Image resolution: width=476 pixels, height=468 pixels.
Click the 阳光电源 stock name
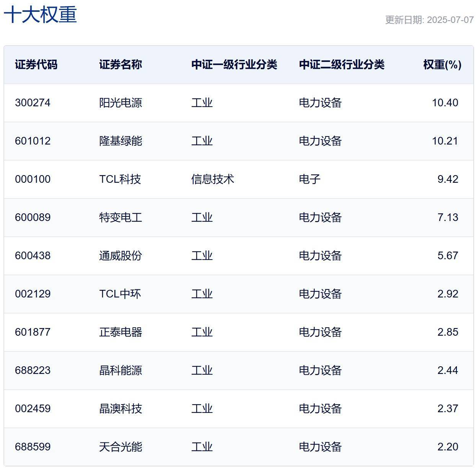coord(121,103)
